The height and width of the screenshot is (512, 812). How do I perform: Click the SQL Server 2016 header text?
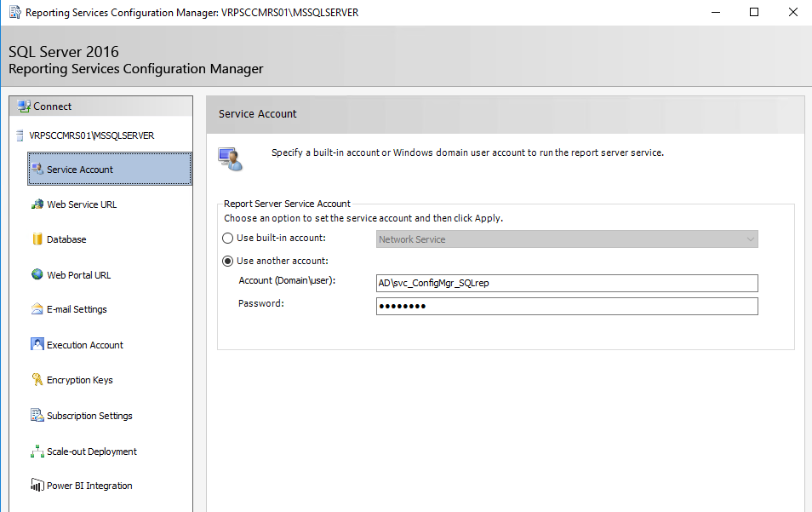pos(64,52)
